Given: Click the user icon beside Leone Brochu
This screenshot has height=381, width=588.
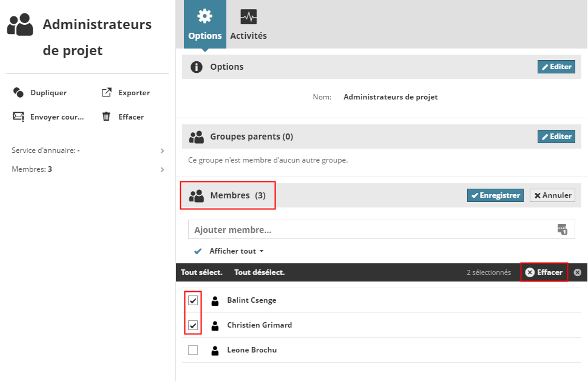Looking at the screenshot, I should (x=215, y=350).
